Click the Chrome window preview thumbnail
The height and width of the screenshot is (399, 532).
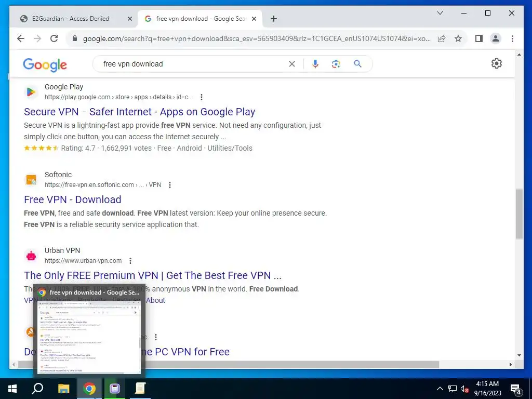coord(89,337)
